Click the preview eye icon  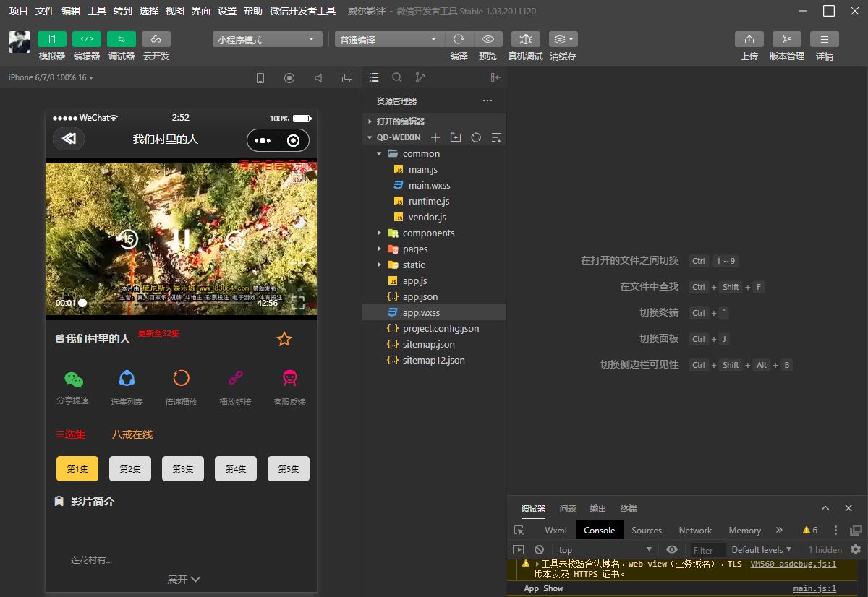point(488,39)
